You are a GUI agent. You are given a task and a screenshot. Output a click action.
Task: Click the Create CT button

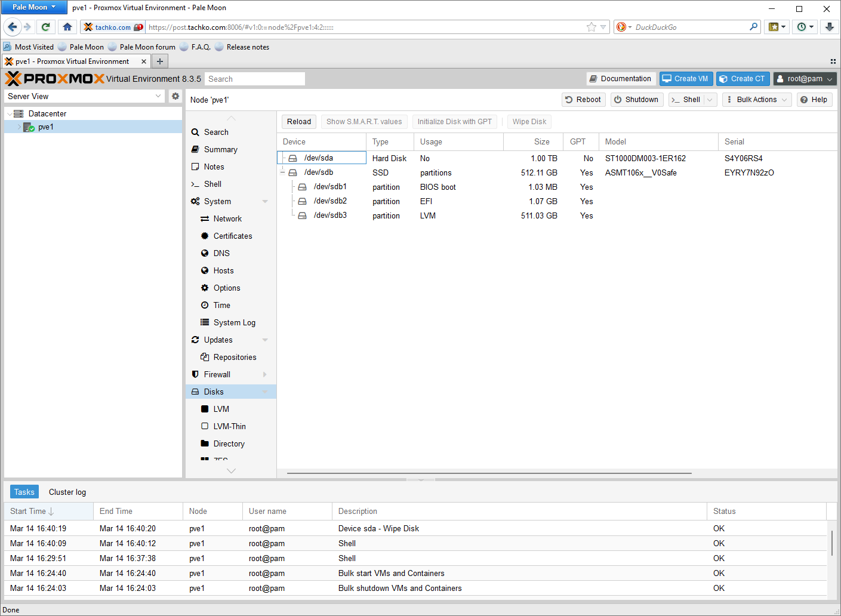point(743,79)
